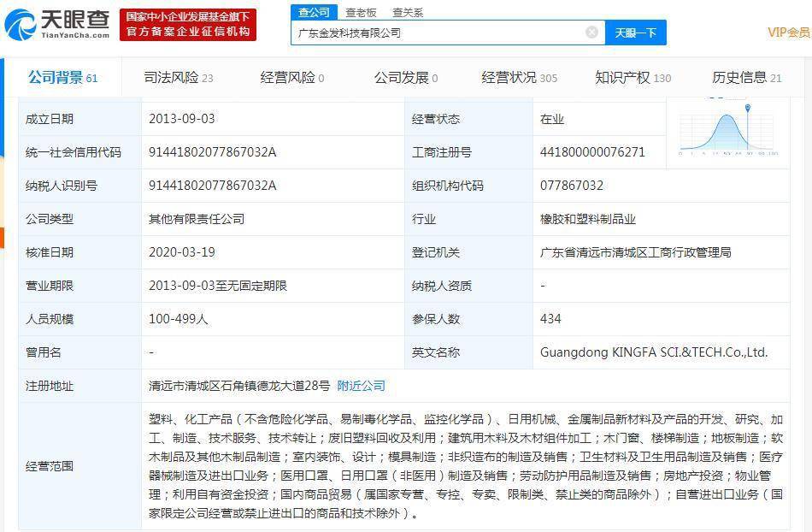The height and width of the screenshot is (532, 812).
Task: Click the 纳税人识别号 label cell
Action: coord(79,186)
